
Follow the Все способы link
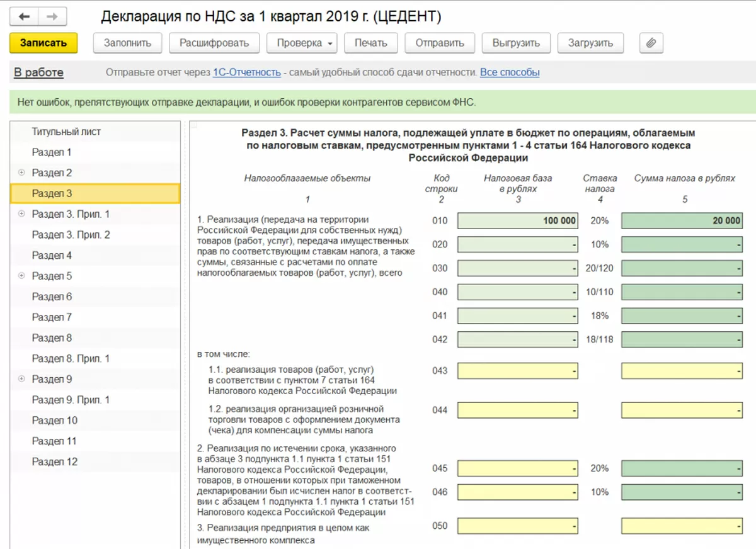[510, 72]
